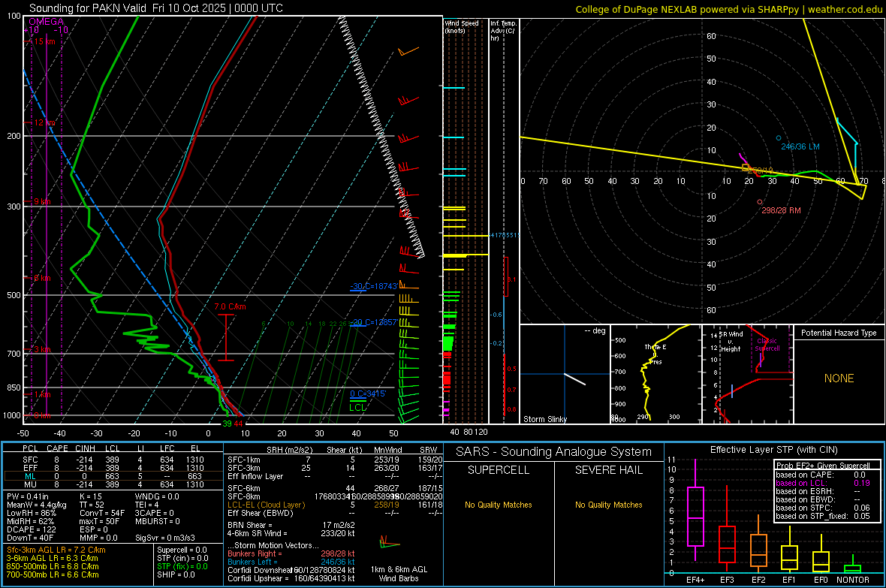
Task: Select the '246/36 LM' hodograph label
Action: (x=800, y=146)
